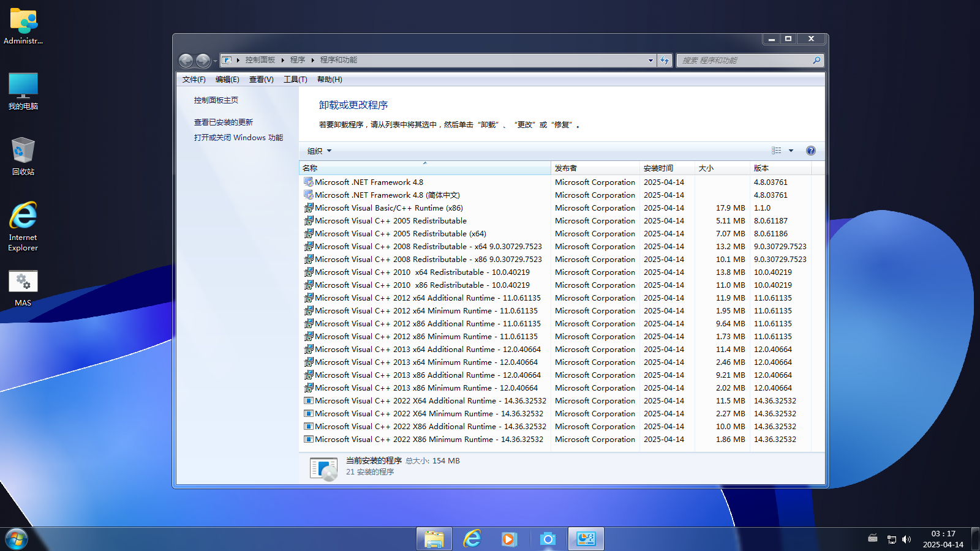
Task: Select Visual C++ 2022 X86 Minimum Runtime icon
Action: [x=309, y=439]
